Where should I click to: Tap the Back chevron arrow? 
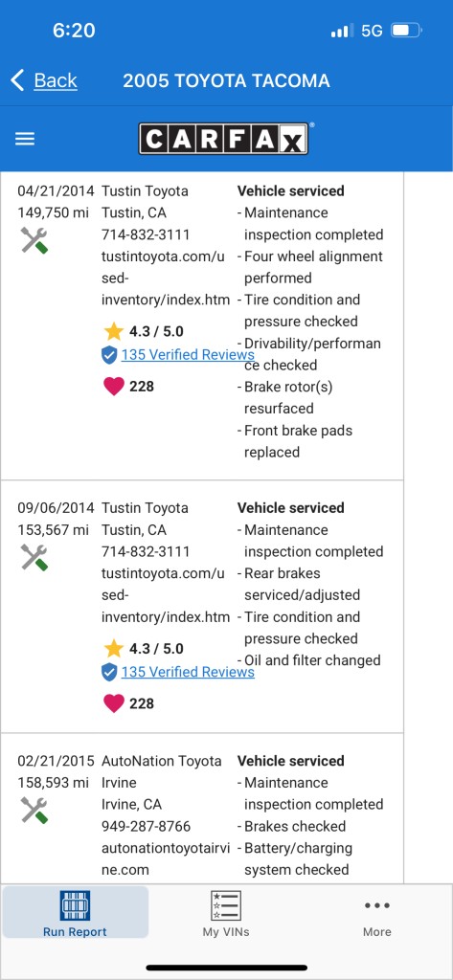point(17,80)
